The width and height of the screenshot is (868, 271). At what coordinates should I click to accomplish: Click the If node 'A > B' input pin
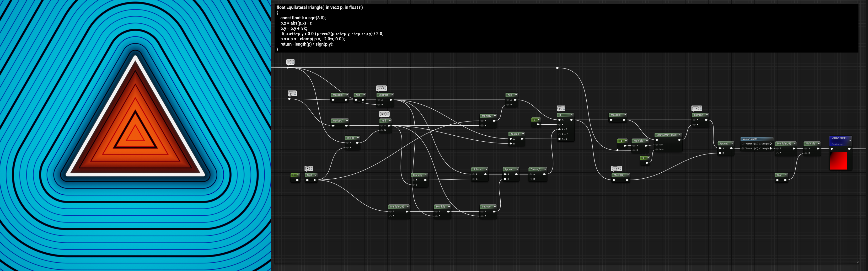pyautogui.click(x=560, y=129)
